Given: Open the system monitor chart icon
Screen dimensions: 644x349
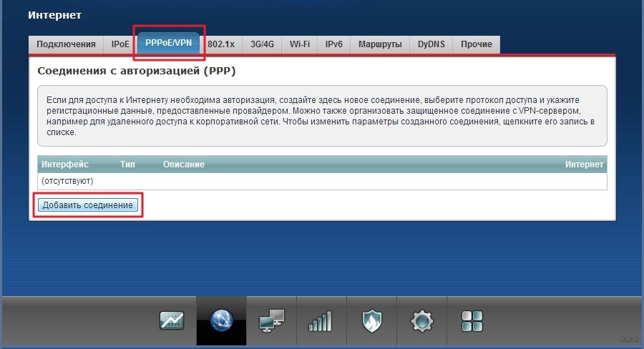Looking at the screenshot, I should [x=172, y=320].
